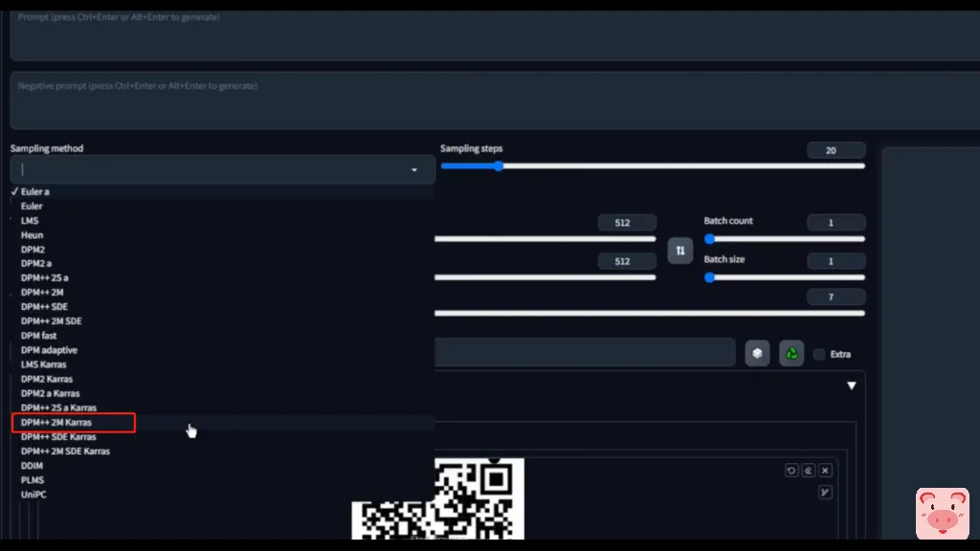Pick DPM2 a Karras sampler

[x=222, y=393]
